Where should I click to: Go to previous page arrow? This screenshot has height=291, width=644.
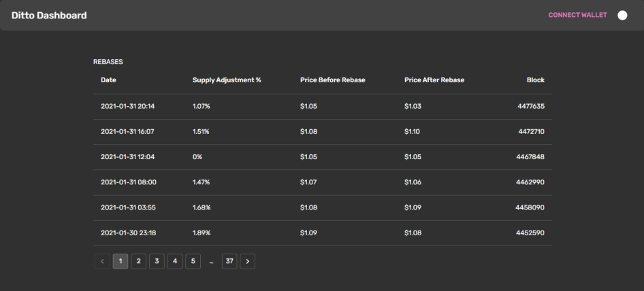click(102, 262)
